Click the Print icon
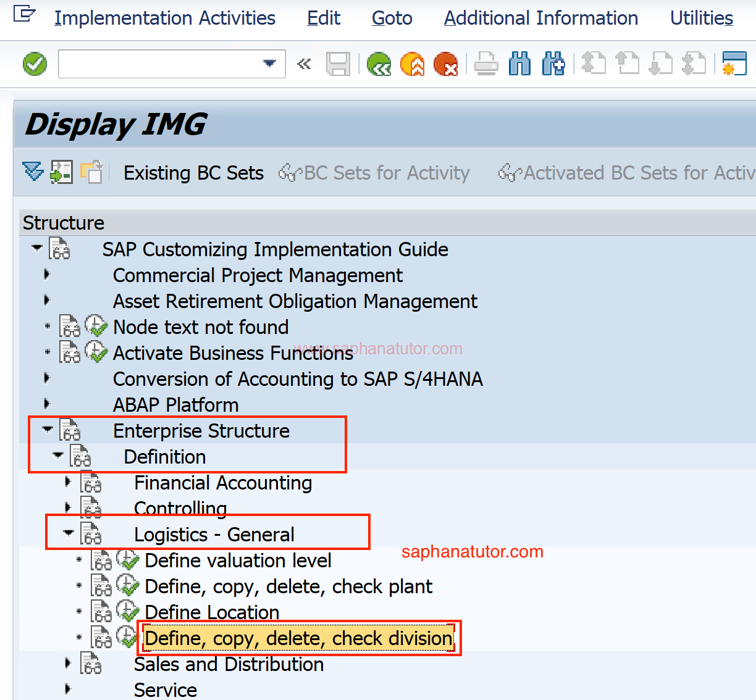The width and height of the screenshot is (756, 700). point(486,64)
